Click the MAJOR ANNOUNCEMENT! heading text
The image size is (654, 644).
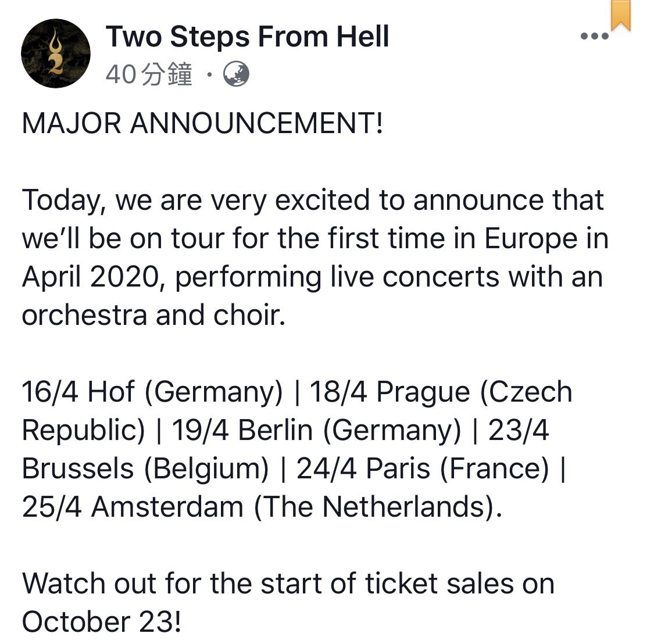click(203, 124)
